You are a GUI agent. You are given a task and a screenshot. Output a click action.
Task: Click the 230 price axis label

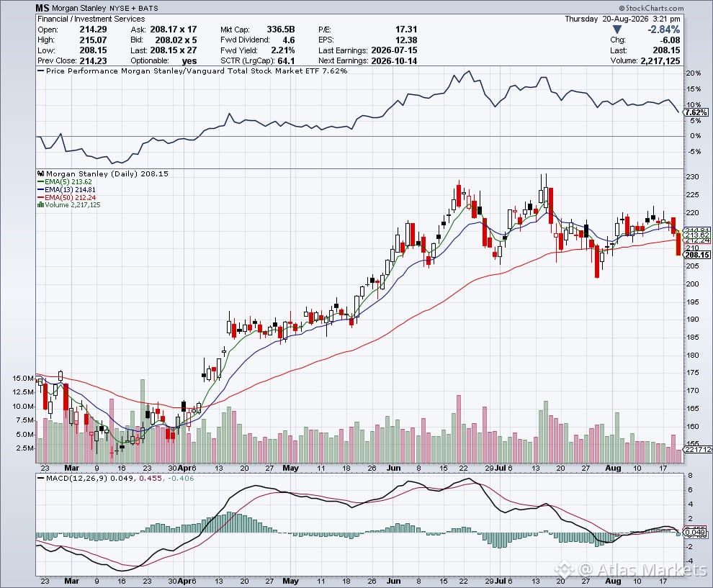click(693, 177)
